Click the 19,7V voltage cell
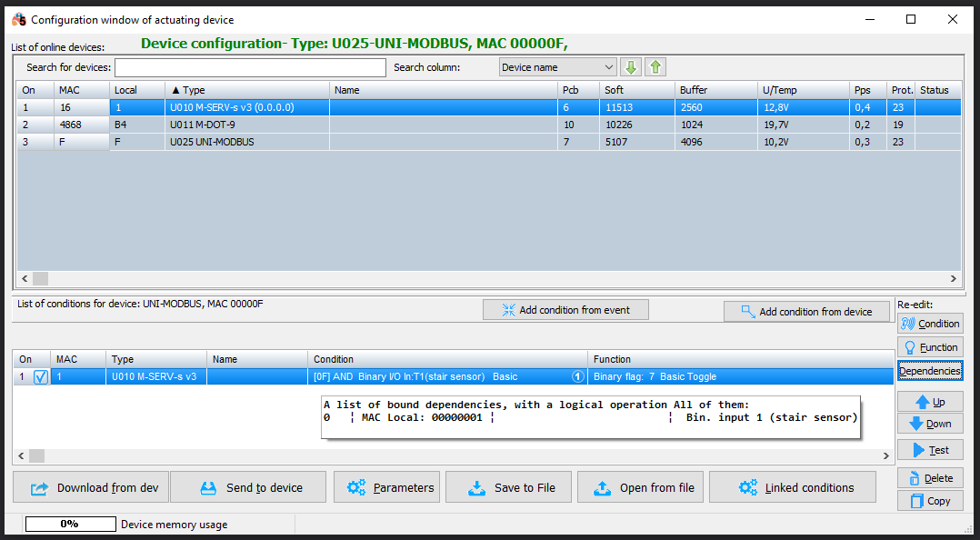Screen dimensions: 980x540 click(x=803, y=125)
